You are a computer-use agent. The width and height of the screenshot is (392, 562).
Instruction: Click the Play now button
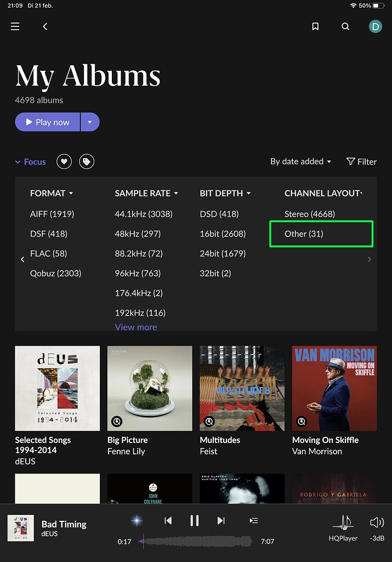point(48,122)
